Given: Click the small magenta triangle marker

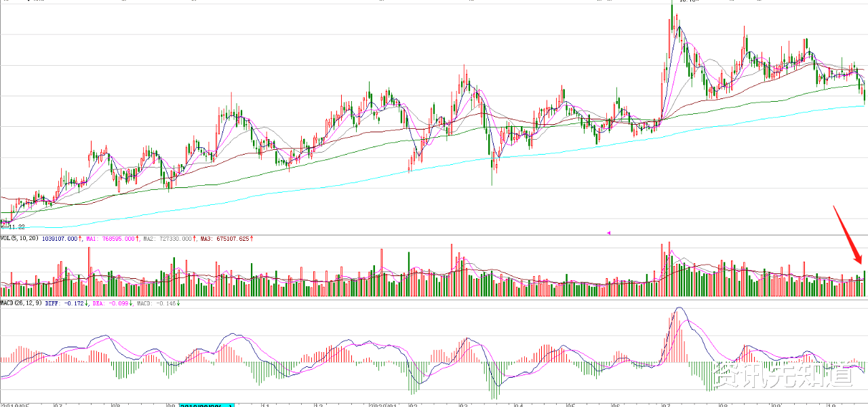Looking at the screenshot, I should pyautogui.click(x=608, y=233).
